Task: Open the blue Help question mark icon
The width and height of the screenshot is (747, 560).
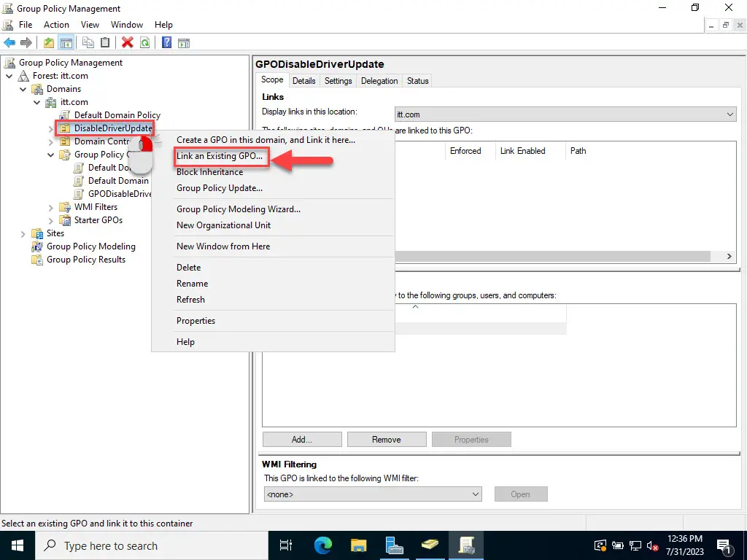Action: point(167,43)
